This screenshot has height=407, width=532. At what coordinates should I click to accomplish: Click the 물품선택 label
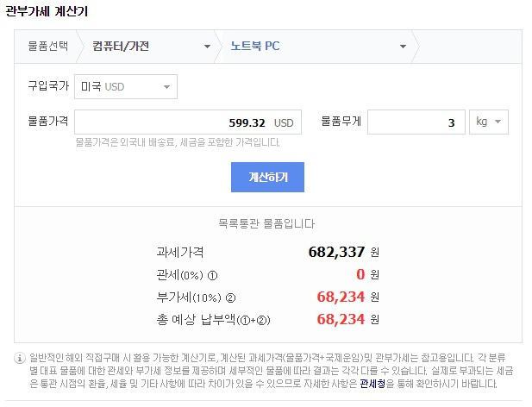pyautogui.click(x=48, y=46)
